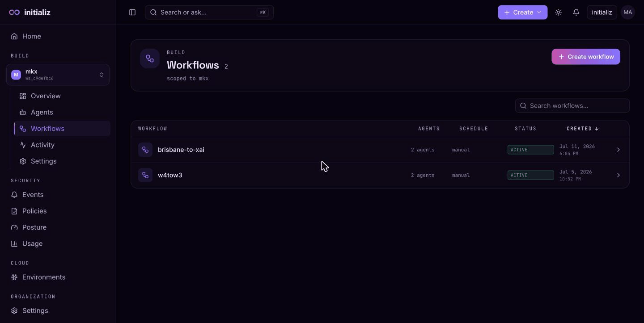Click the Policies document icon
This screenshot has width=644, height=323.
click(x=14, y=211)
